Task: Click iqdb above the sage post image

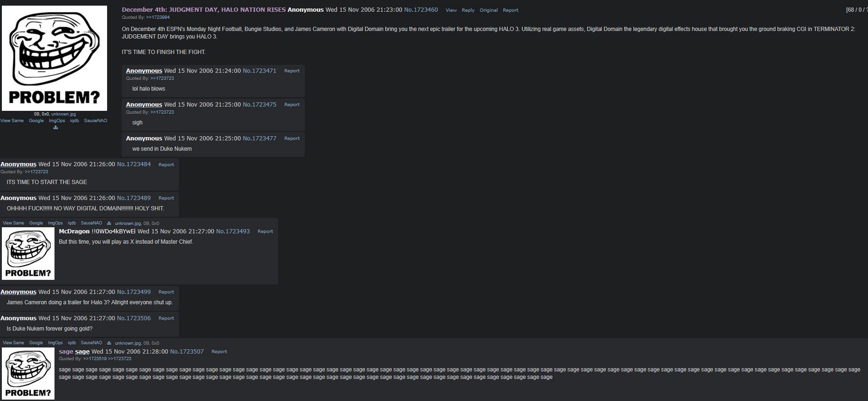Action: point(71,343)
